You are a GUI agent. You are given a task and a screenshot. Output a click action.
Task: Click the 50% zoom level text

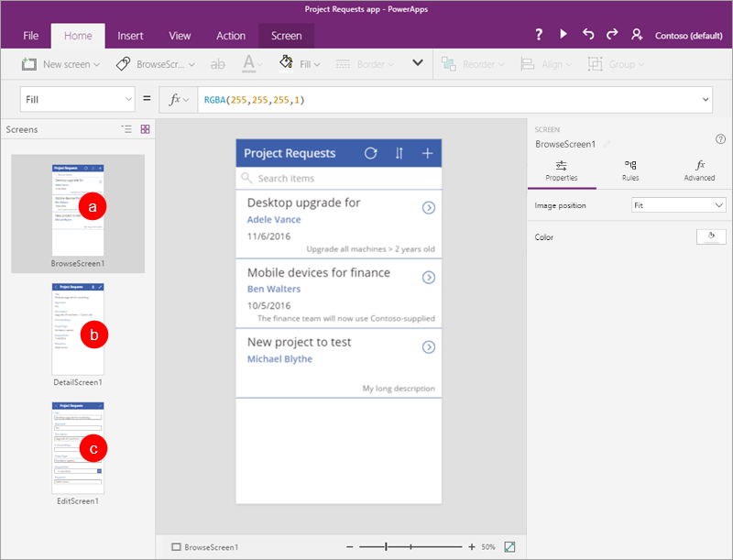pos(488,547)
